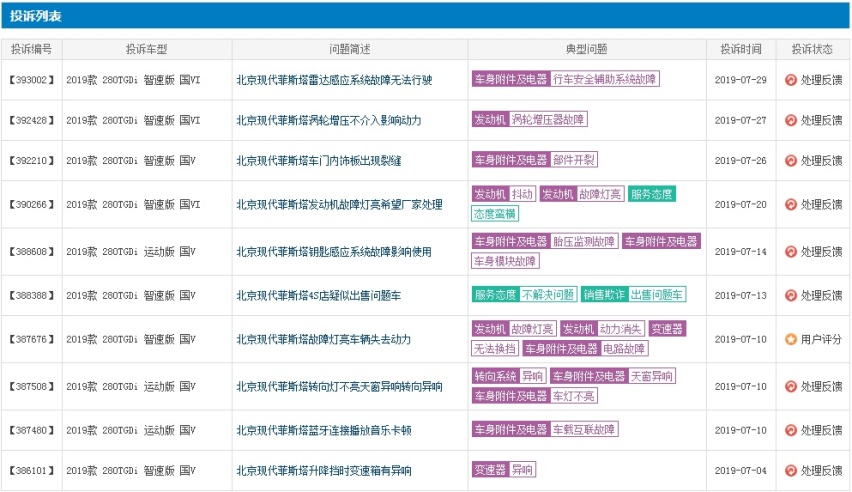Click status icon in complaint 393002 row

pyautogui.click(x=791, y=80)
